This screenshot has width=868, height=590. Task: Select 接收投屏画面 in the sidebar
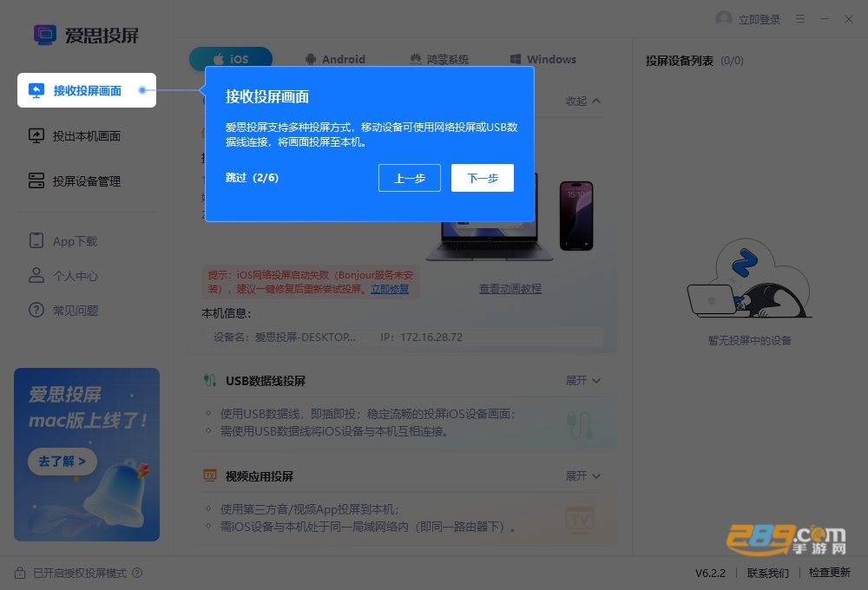coord(86,90)
